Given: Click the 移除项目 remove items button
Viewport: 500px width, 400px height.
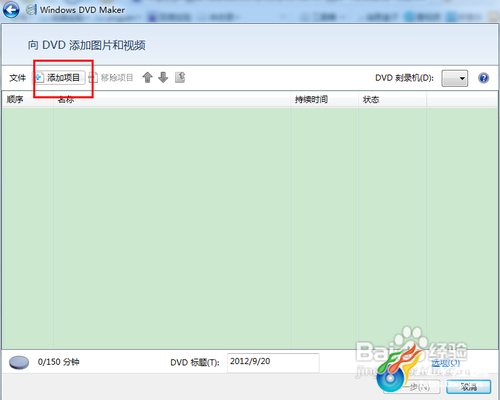Looking at the screenshot, I should click(x=111, y=78).
